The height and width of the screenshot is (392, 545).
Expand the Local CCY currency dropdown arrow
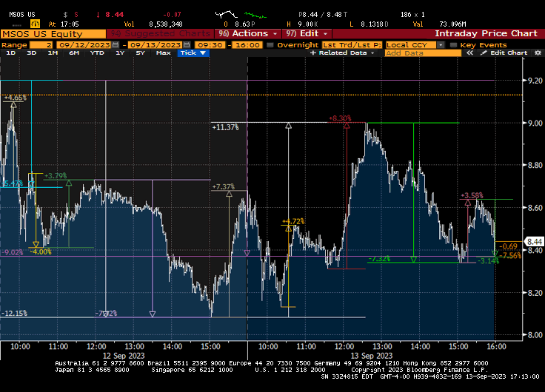[x=441, y=45]
